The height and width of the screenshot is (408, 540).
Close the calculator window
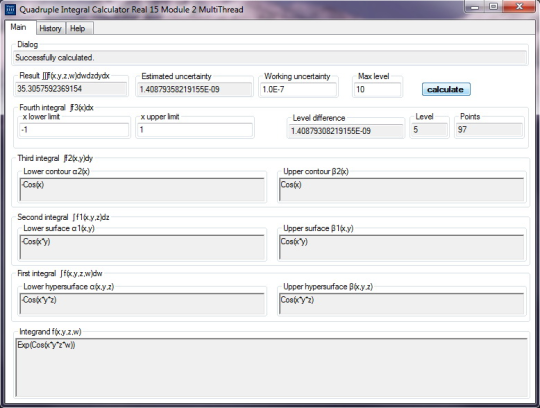pos(519,7)
